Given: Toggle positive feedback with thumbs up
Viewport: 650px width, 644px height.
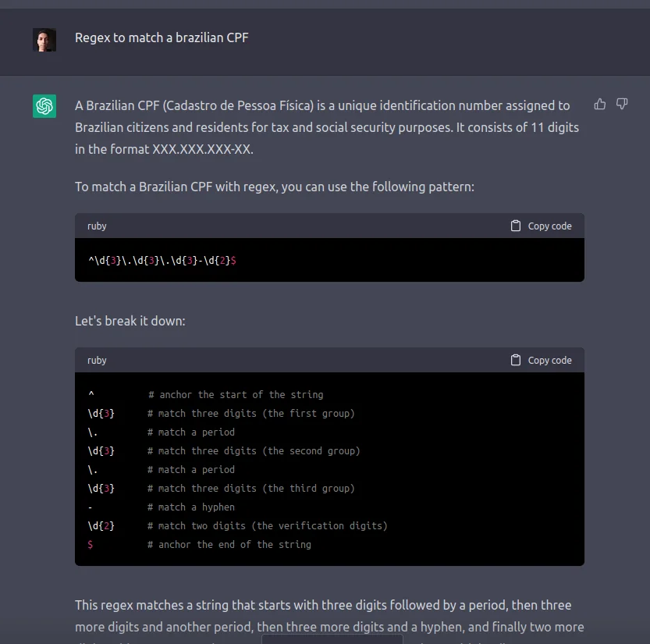Looking at the screenshot, I should (599, 103).
